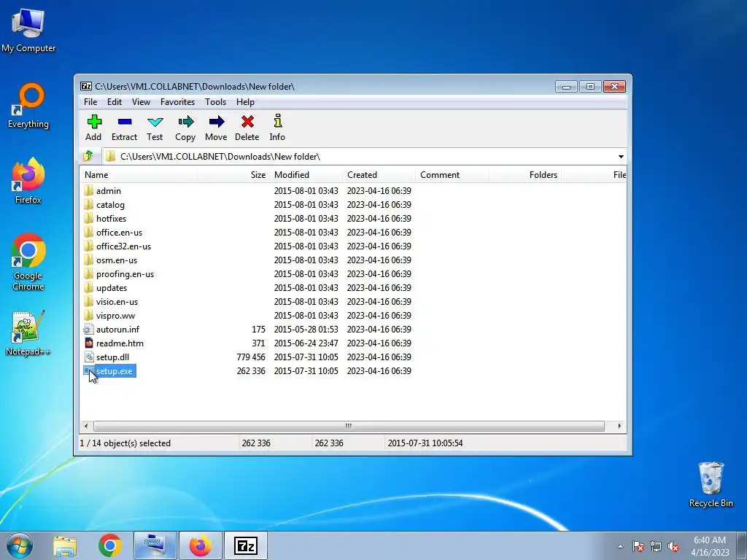Expand the address path dropdown
This screenshot has height=560, width=747.
click(x=621, y=157)
